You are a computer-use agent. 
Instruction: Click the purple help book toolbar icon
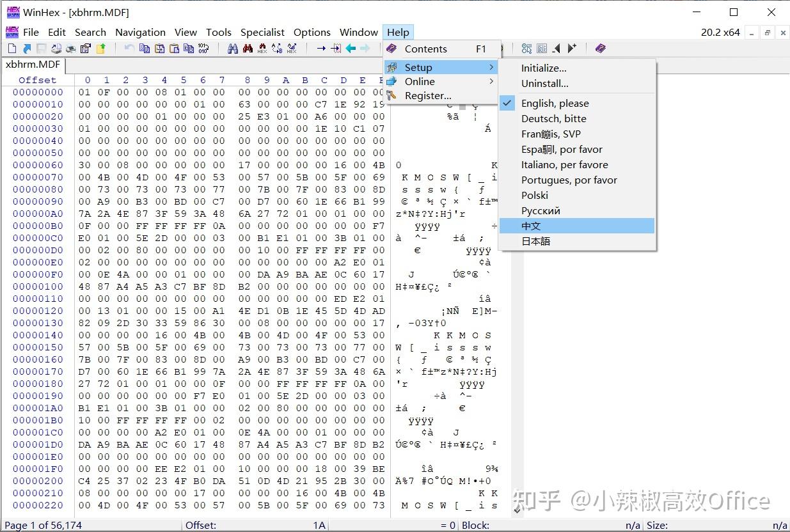click(x=600, y=49)
